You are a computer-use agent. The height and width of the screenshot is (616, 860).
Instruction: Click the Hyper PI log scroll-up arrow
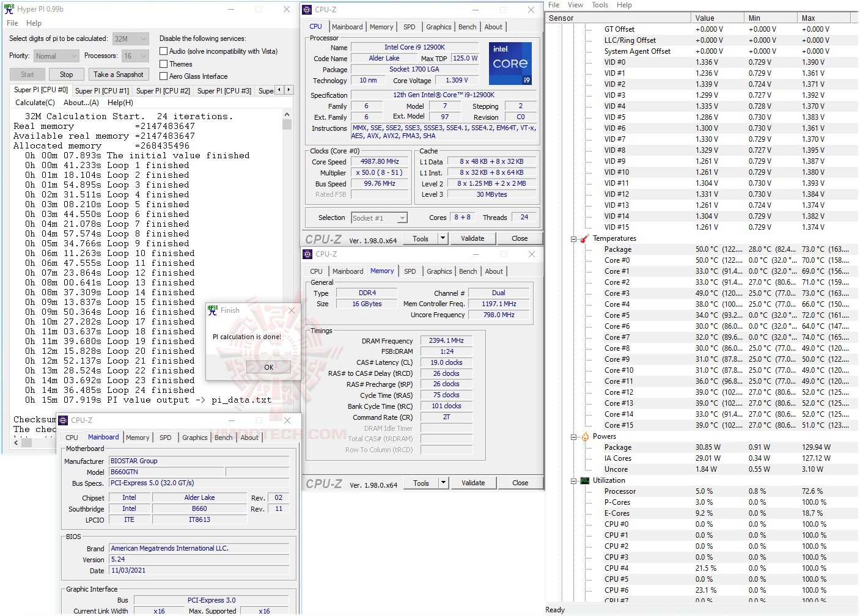point(287,114)
